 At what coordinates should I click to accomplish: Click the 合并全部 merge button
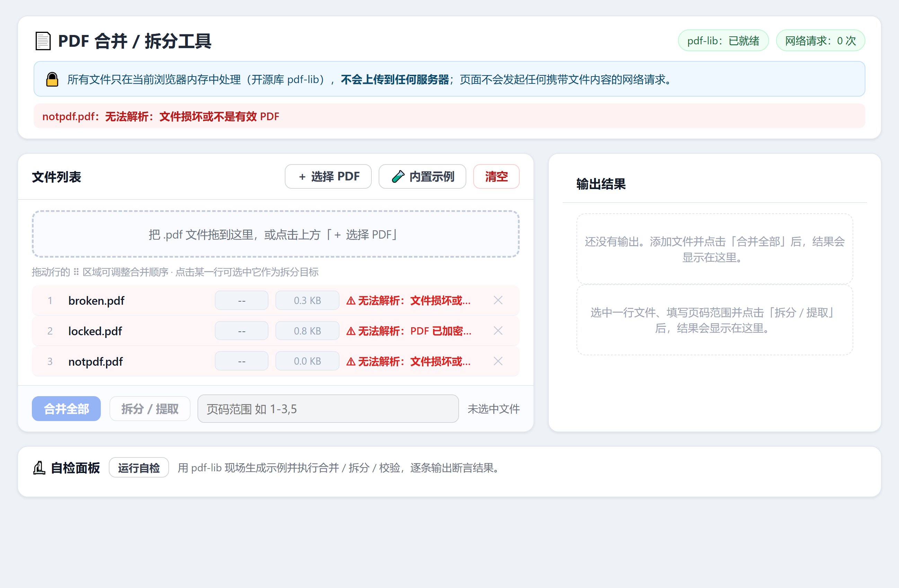pos(66,409)
